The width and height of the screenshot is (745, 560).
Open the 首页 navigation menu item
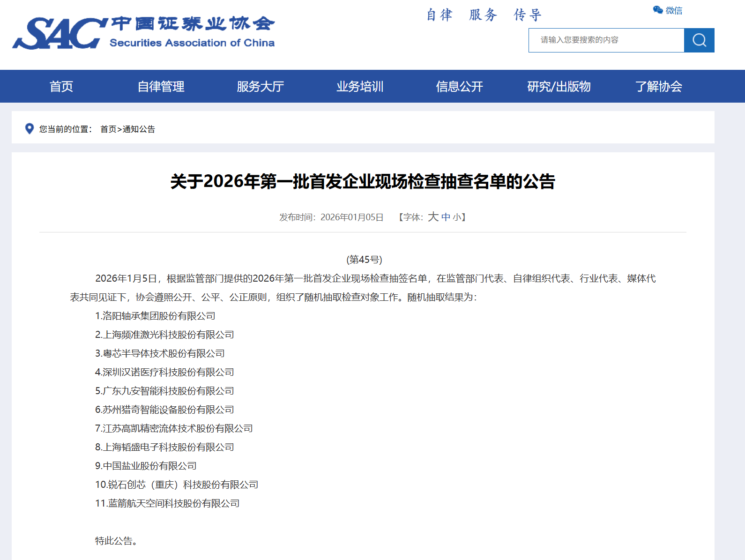tap(61, 86)
